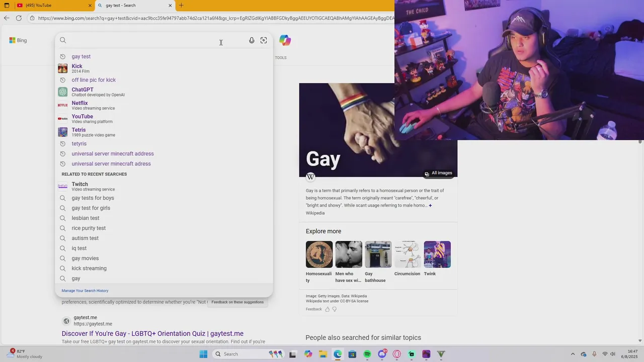This screenshot has height=362, width=644.
Task: Open Twink thumbnail
Action: [437, 254]
